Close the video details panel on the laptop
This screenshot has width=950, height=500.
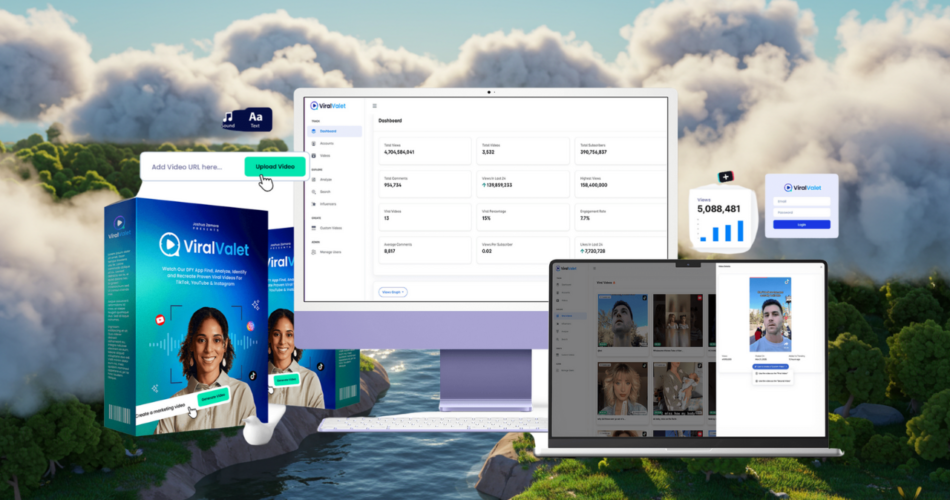pos(822,267)
